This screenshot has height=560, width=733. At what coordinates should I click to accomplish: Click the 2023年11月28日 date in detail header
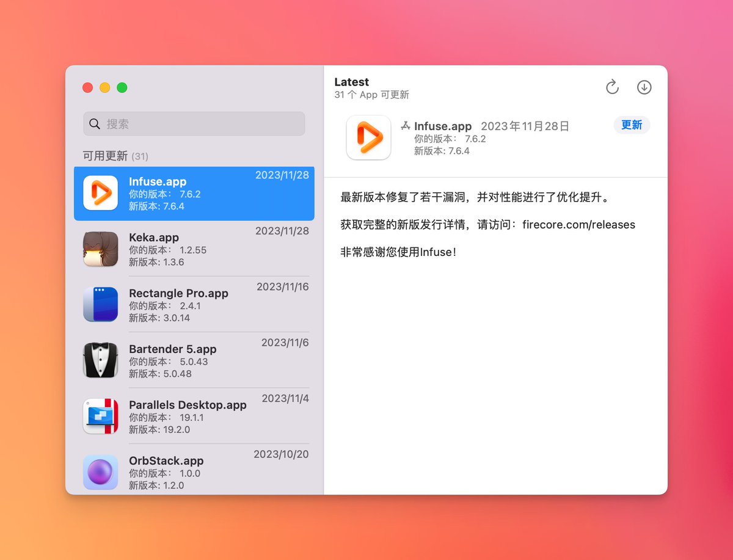(x=525, y=126)
